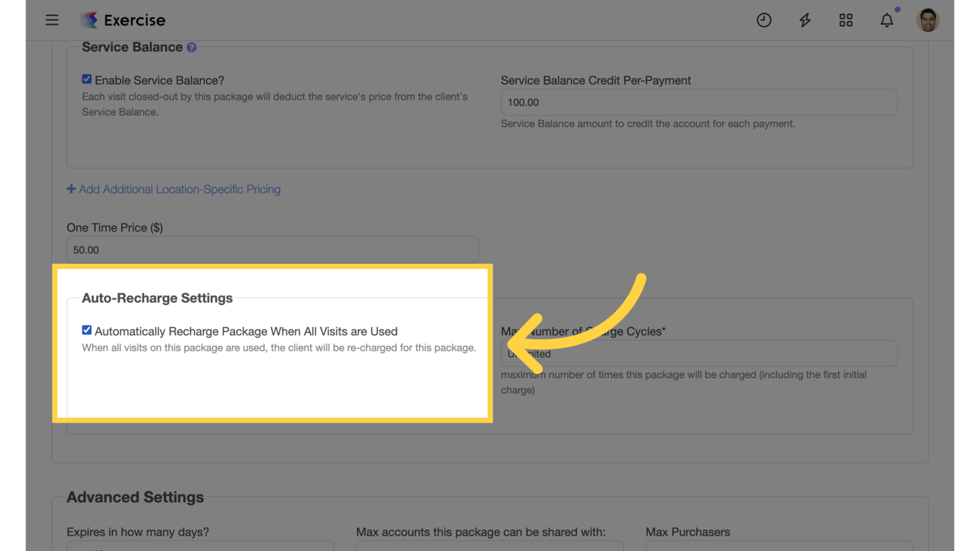Select the Advanced Settings section header

(134, 496)
